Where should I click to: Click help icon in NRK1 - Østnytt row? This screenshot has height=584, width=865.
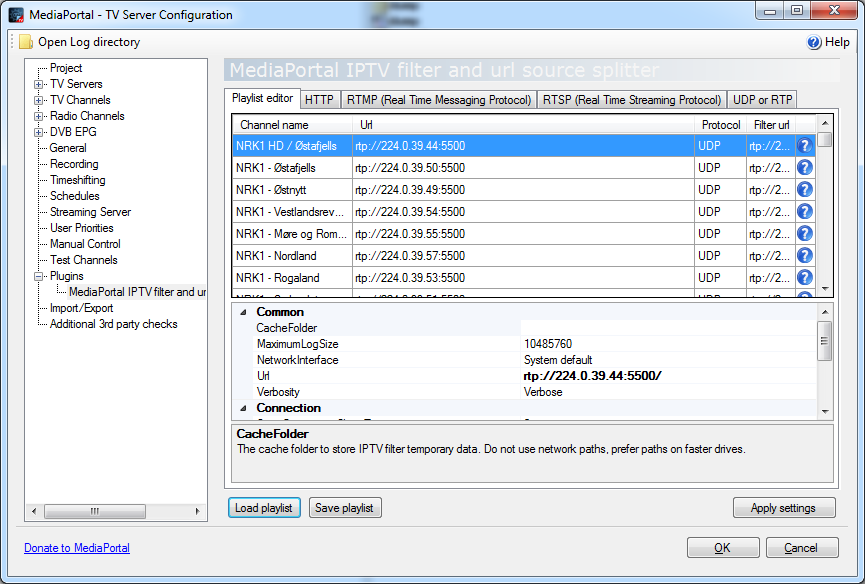[805, 190]
